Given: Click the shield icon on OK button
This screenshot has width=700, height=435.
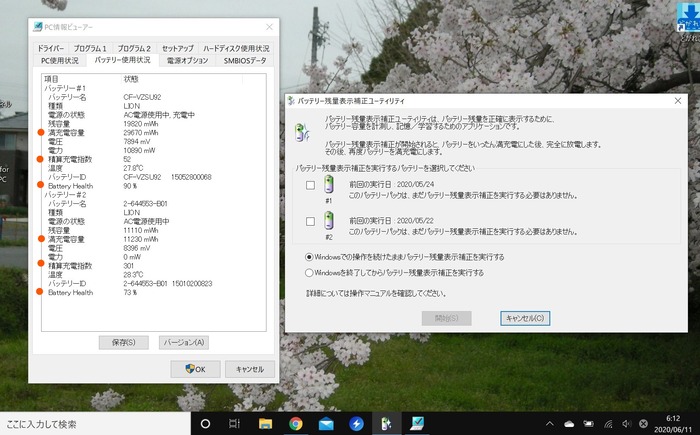Looking at the screenshot, I should coord(190,369).
